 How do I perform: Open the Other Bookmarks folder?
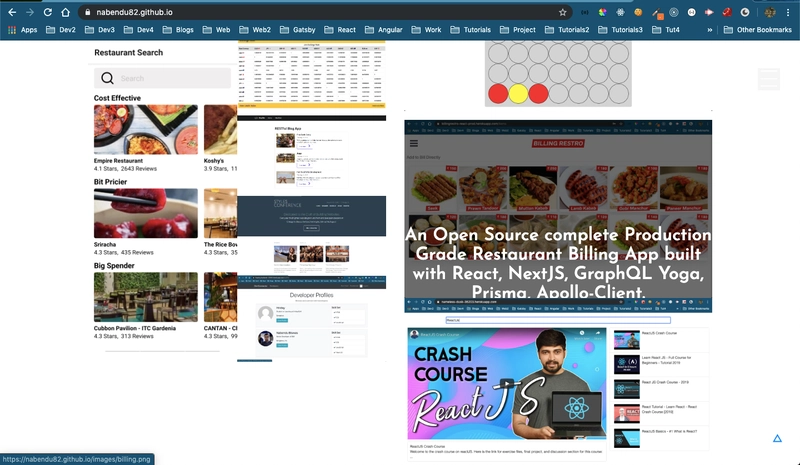tap(758, 30)
